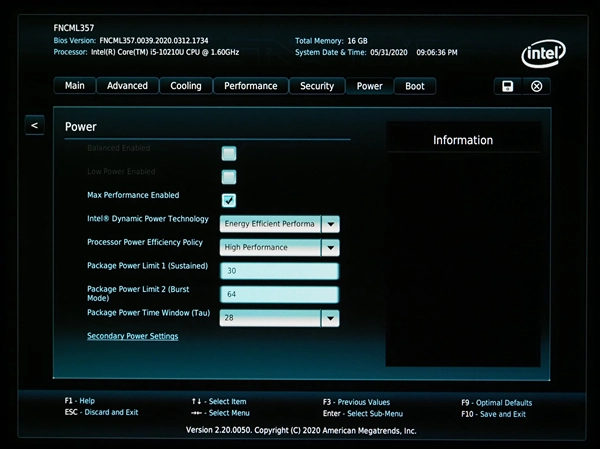600x449 pixels.
Task: Click Processor Power Efficiency Policy label
Action: [x=145, y=242]
